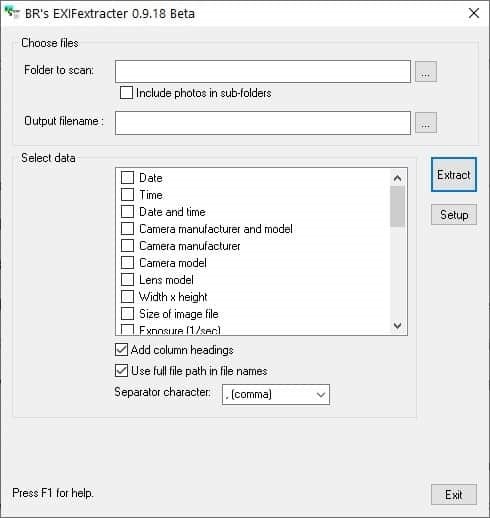Check the Width x height option
The image size is (490, 518).
(127, 296)
